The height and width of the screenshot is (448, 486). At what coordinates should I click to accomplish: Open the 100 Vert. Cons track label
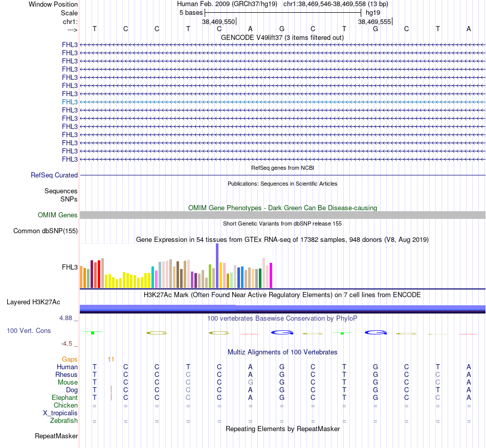[x=29, y=330]
